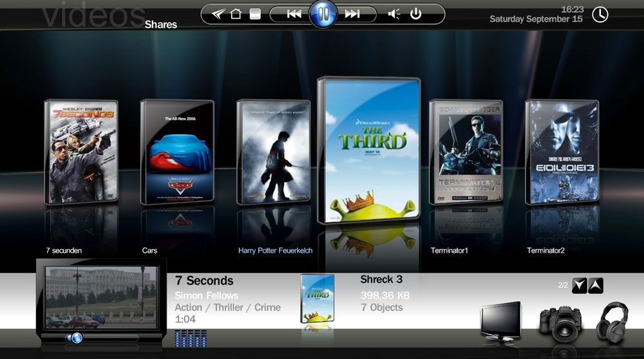Select Harry Potter Feuerkelch cover
644x359 pixels.
pos(273,152)
